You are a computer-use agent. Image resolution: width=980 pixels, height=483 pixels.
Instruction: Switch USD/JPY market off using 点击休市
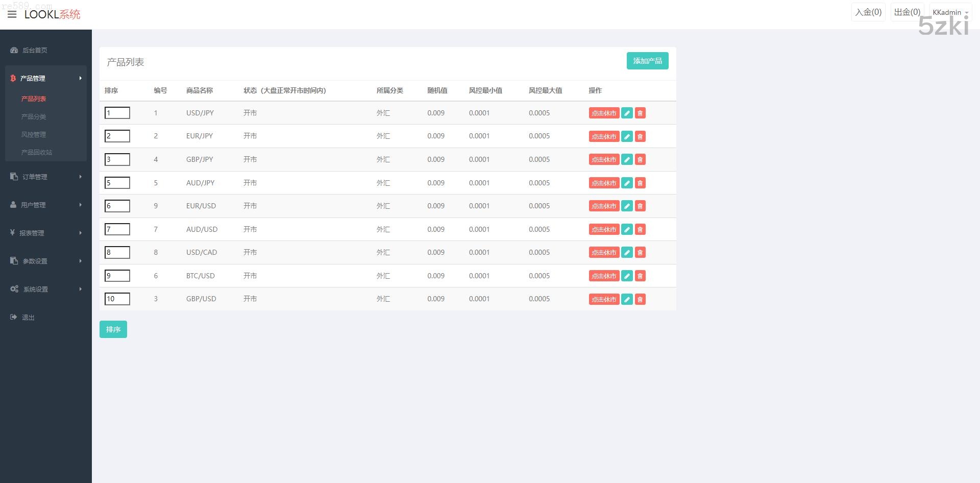point(604,113)
